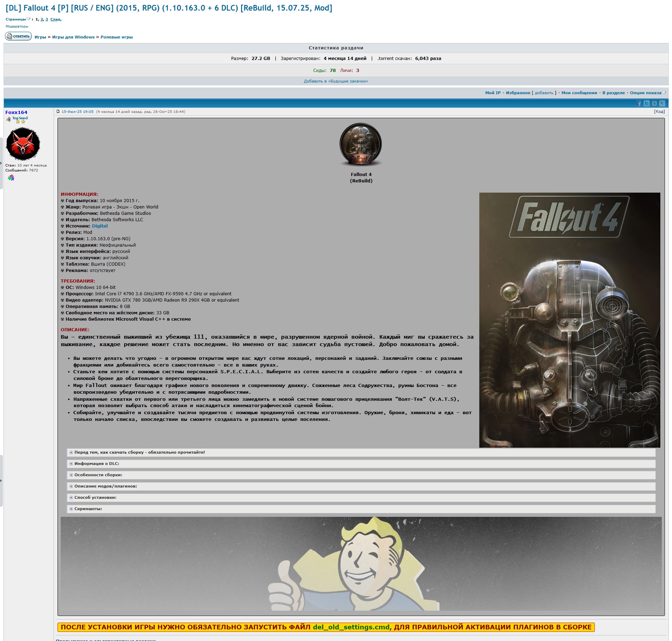This screenshot has height=641, width=672.
Task: Open 'Мои сообщения'
Action: [579, 93]
